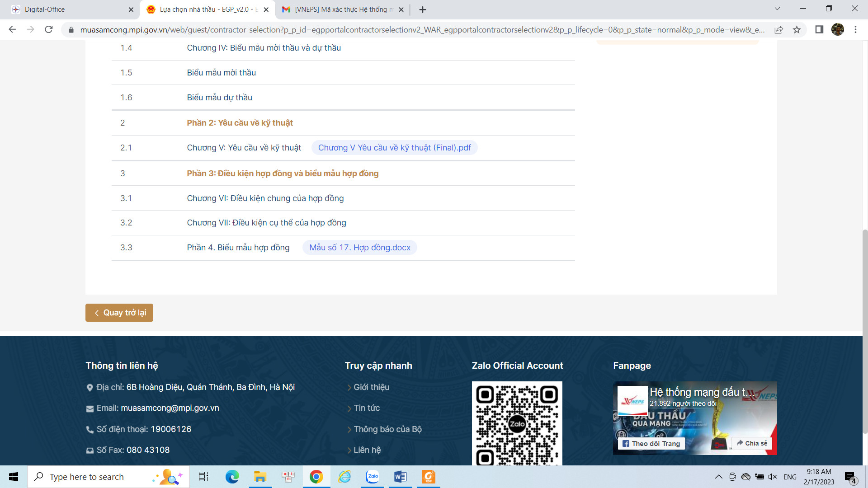Image resolution: width=868 pixels, height=488 pixels.
Task: Close the Digital-Office tab
Action: pos(131,9)
